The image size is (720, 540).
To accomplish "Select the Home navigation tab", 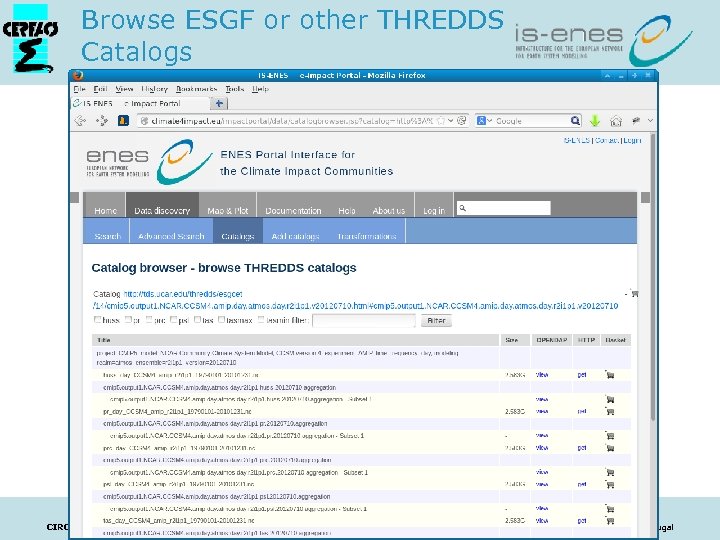I will tap(105, 205).
